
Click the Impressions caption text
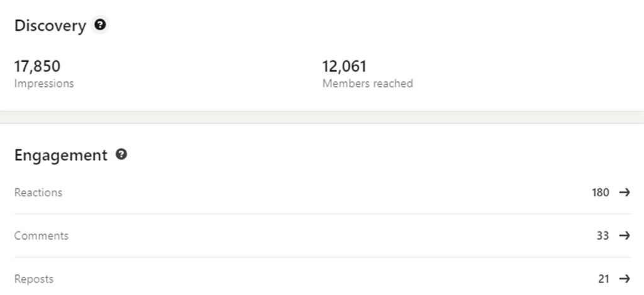coord(44,84)
